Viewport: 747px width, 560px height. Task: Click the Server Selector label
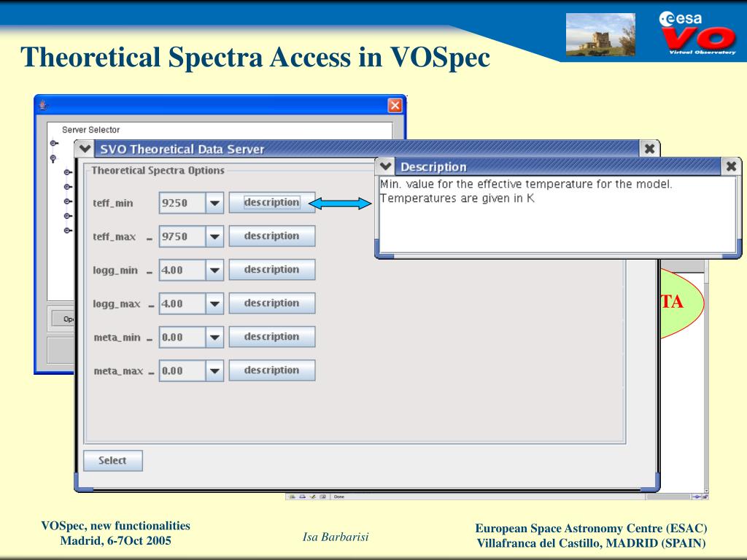(90, 130)
